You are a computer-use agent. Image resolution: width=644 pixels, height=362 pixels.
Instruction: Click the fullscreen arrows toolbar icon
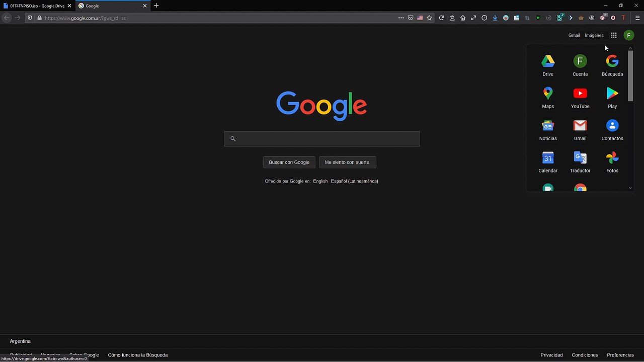click(x=473, y=18)
